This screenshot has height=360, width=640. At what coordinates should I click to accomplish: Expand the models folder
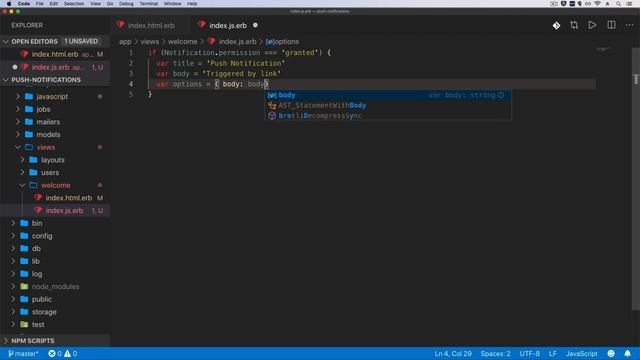click(x=55, y=134)
